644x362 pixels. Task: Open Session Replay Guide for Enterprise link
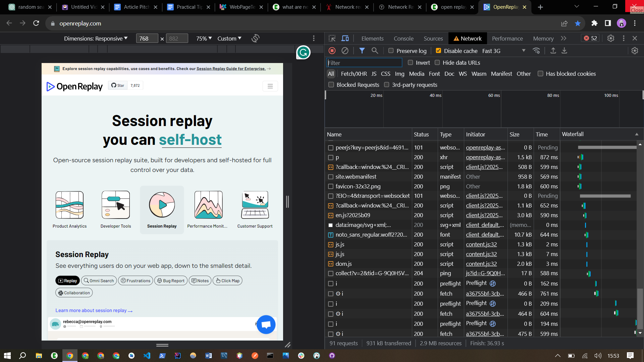231,68
